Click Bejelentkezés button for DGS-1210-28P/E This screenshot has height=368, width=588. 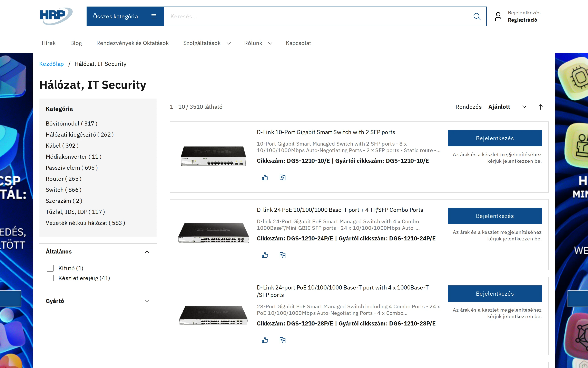pos(495,294)
